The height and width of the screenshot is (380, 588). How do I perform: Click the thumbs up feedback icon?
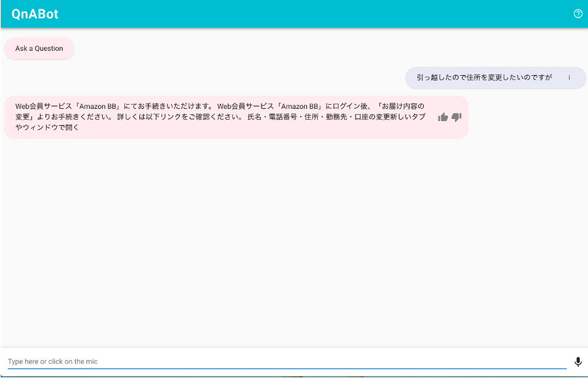pyautogui.click(x=443, y=118)
